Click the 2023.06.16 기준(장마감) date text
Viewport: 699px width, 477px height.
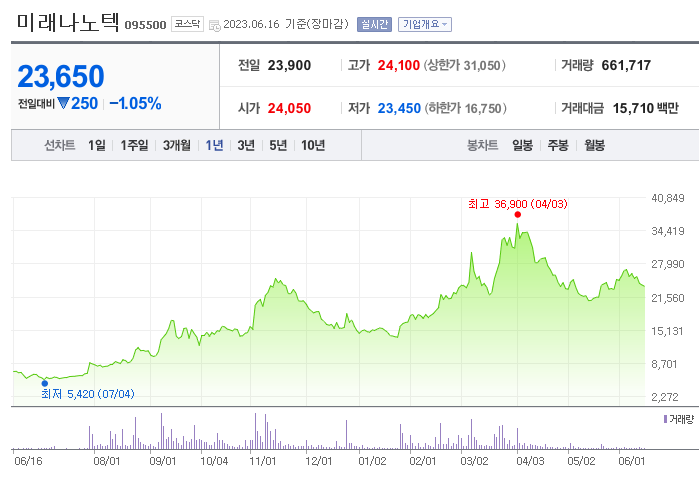[x=286, y=24]
